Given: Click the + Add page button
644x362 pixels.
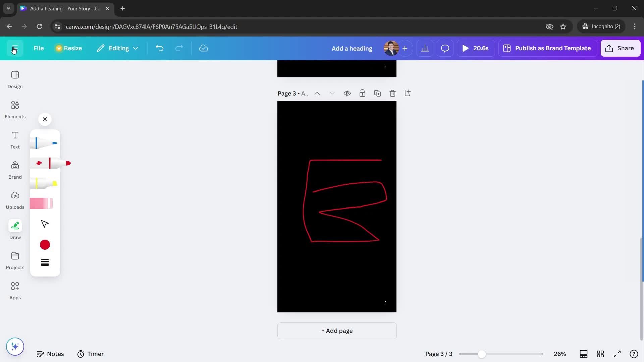Looking at the screenshot, I should pos(337,331).
